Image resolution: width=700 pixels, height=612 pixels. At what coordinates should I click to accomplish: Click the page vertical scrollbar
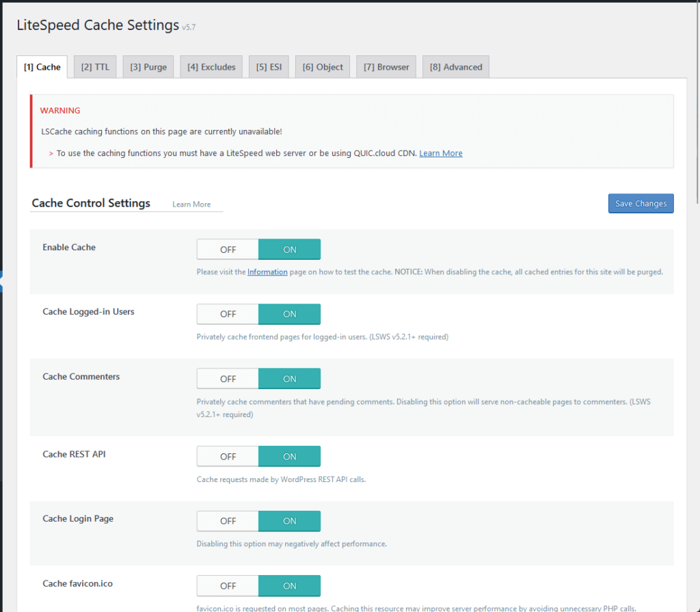click(x=698, y=103)
